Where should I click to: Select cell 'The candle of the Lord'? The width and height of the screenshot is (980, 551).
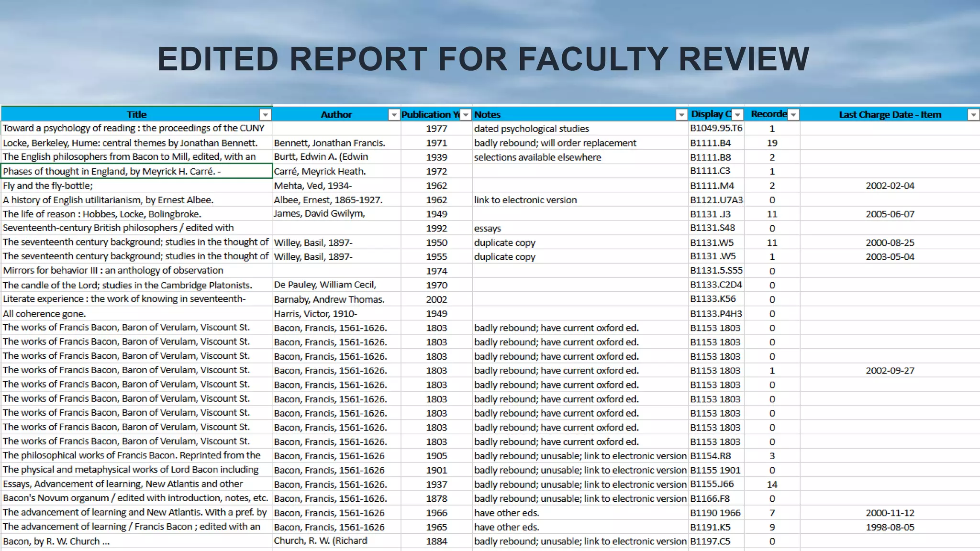[x=137, y=285]
